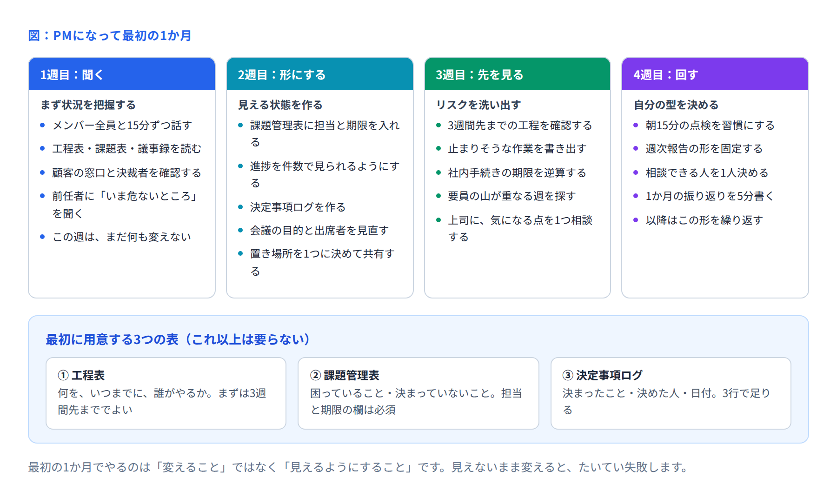
Task: Click description "何を、いつまでに、誰がやるか"
Action: [x=133, y=393]
